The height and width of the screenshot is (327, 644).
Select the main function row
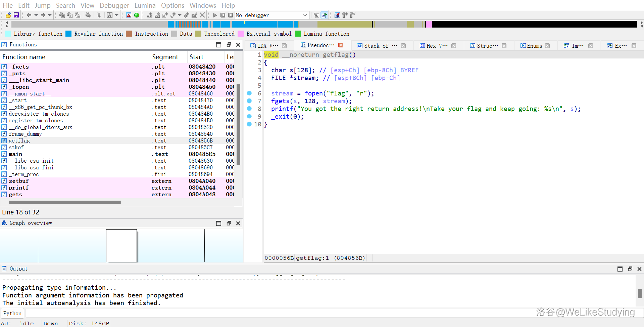pos(15,154)
